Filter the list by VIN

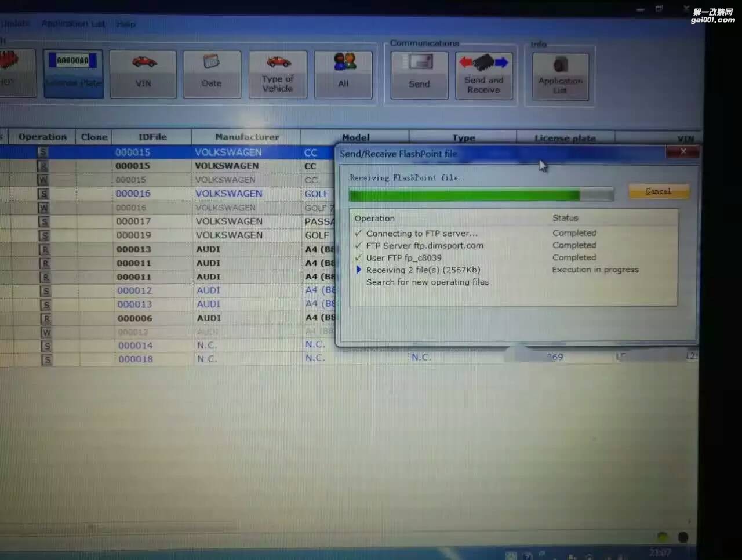(x=143, y=73)
